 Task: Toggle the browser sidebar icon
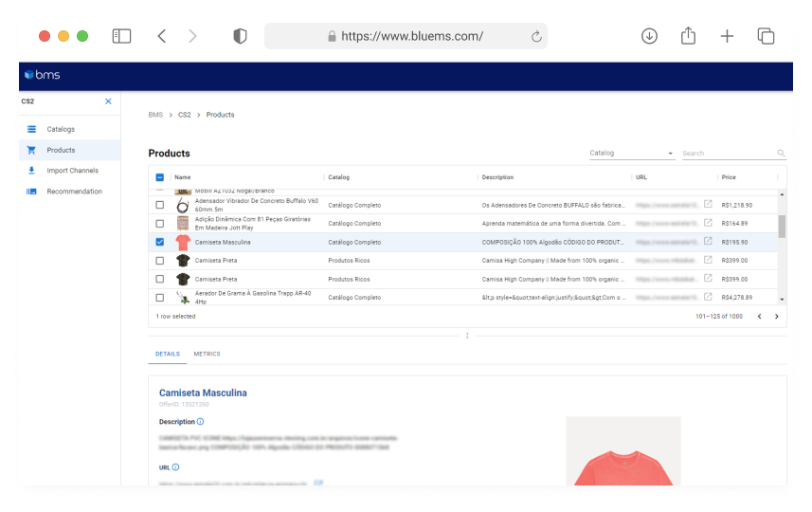point(121,36)
